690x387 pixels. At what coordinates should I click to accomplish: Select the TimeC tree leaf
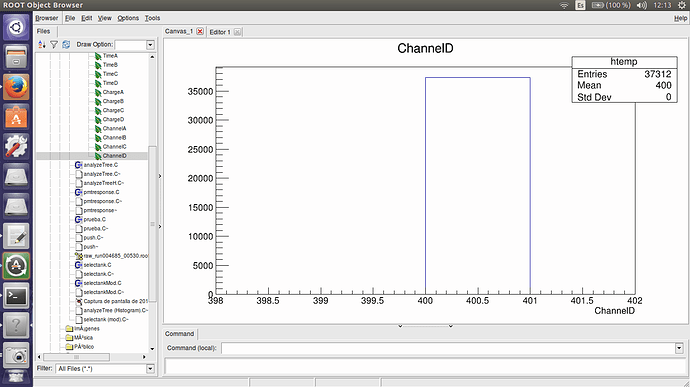110,74
